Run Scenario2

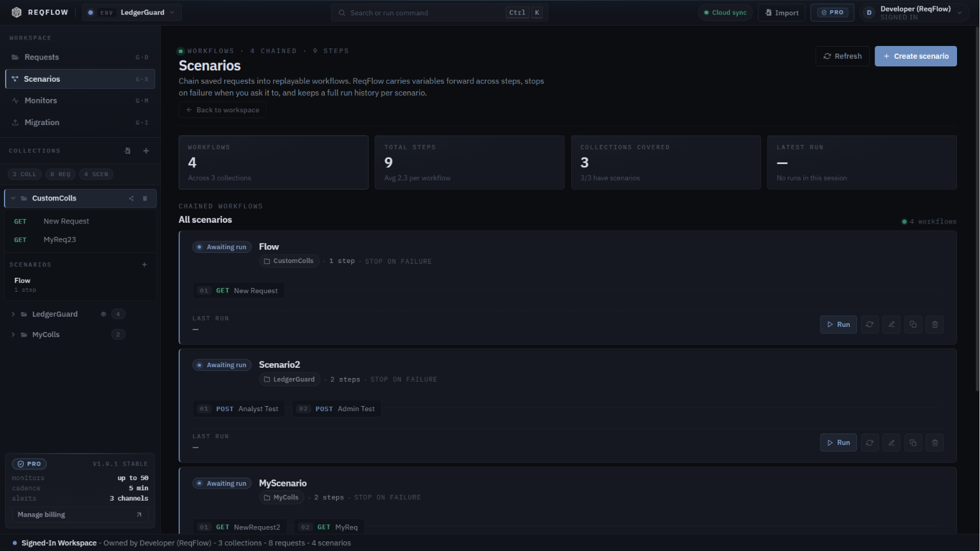[x=838, y=442]
